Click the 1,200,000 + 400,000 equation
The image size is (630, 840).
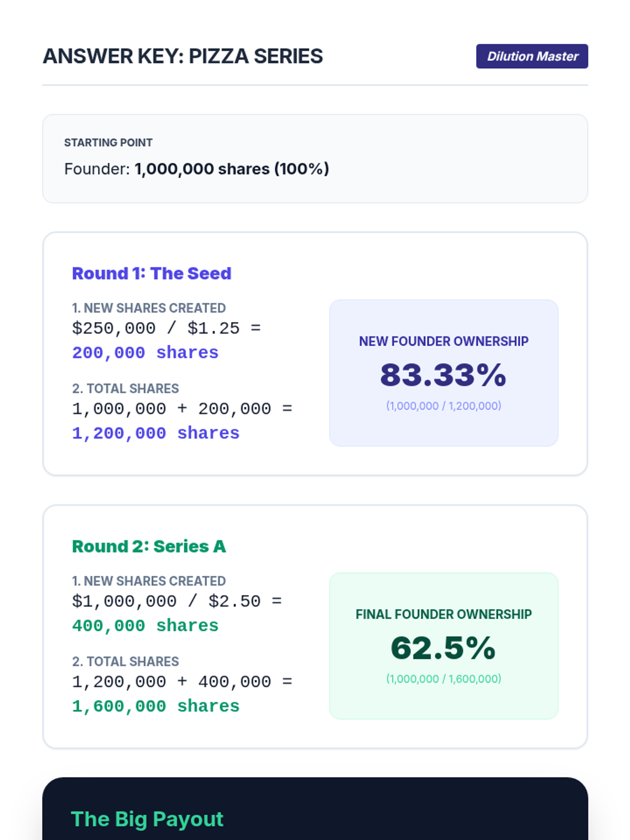[182, 682]
